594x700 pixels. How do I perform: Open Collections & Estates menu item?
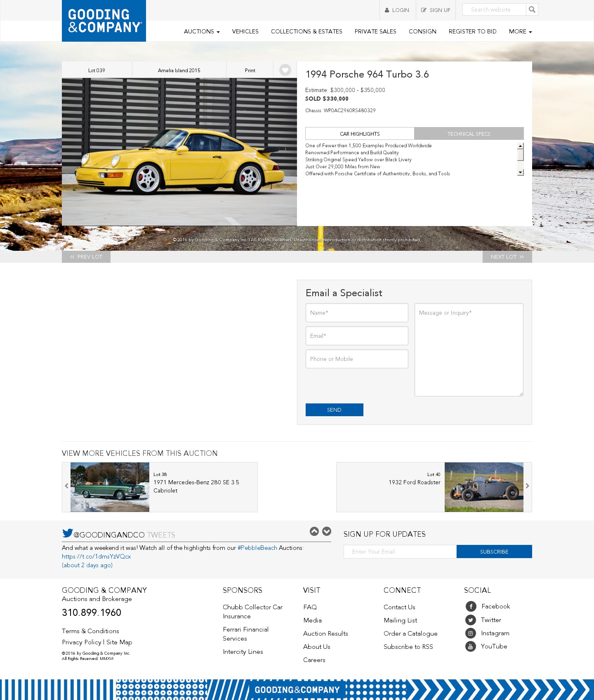click(306, 31)
